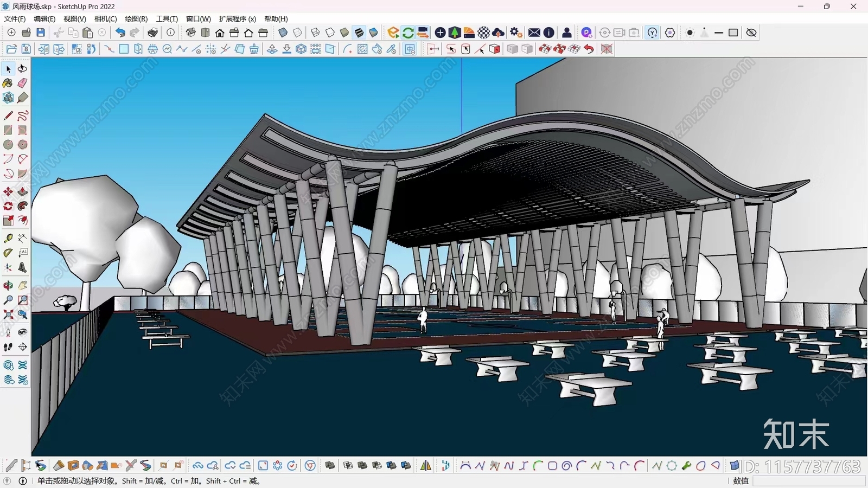Screen dimensions: 868x488
Task: Select the pink Eraser tool
Action: [22, 84]
